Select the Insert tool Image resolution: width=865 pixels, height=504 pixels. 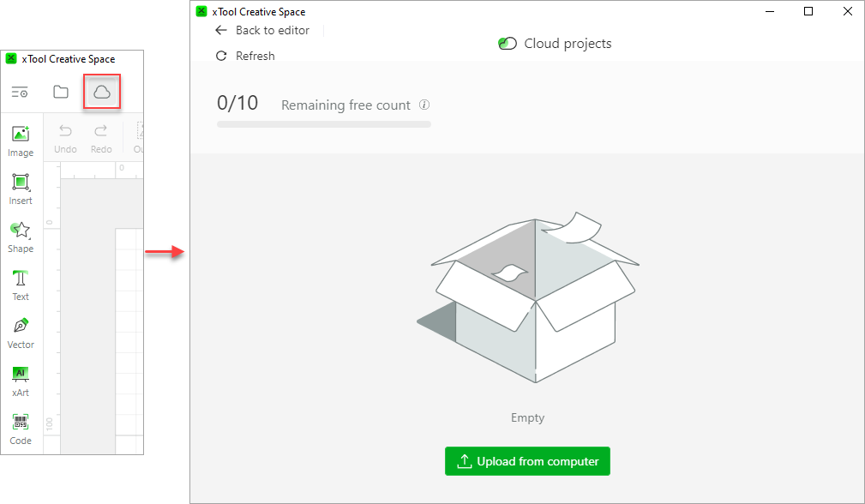click(21, 188)
